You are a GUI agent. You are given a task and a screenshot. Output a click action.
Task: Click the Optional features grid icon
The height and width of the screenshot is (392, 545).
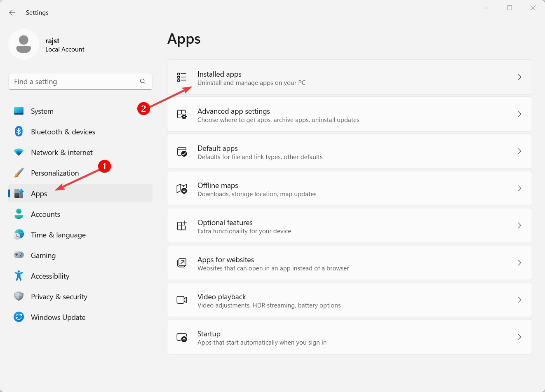(182, 225)
